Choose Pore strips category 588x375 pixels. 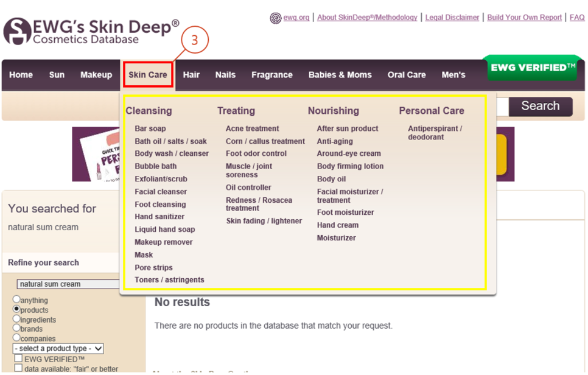coord(154,268)
